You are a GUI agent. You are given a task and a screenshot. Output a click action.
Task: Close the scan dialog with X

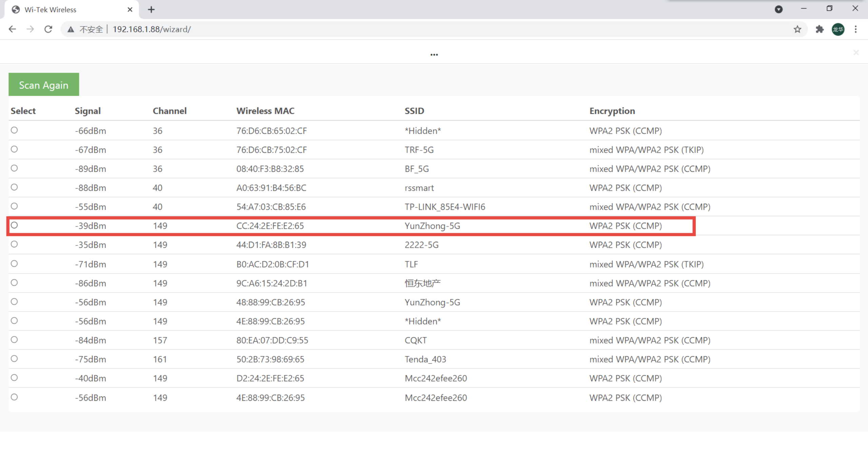coord(856,52)
